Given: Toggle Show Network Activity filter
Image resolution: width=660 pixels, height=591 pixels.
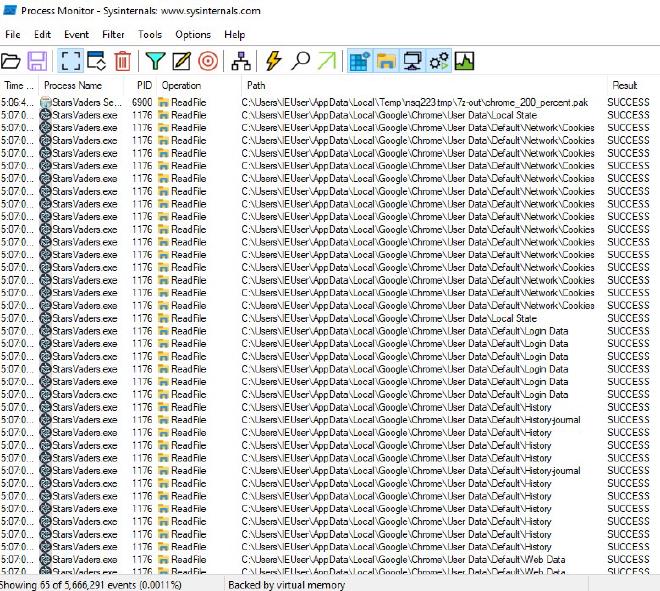Looking at the screenshot, I should tap(412, 62).
